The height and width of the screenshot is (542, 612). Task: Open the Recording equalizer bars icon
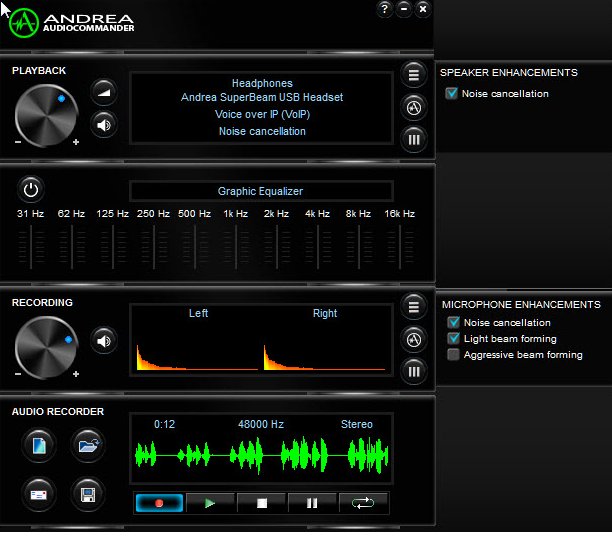[414, 371]
